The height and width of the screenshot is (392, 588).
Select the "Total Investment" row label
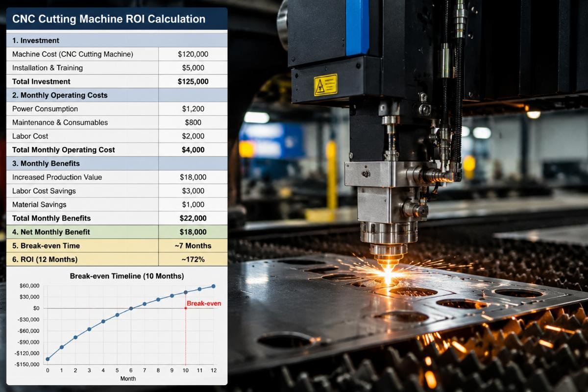point(41,81)
